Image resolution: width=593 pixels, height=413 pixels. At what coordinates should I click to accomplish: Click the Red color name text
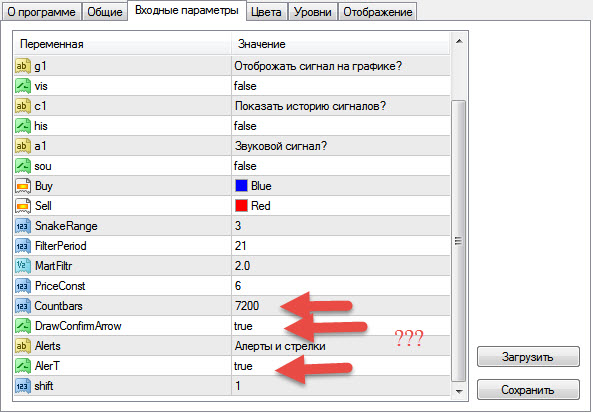point(261,206)
